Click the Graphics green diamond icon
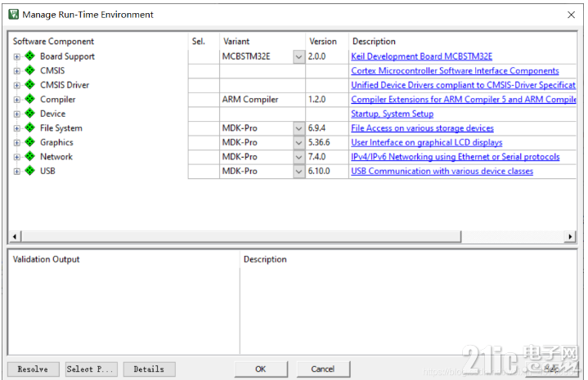Screen dimensions: 588x380 click(x=30, y=142)
